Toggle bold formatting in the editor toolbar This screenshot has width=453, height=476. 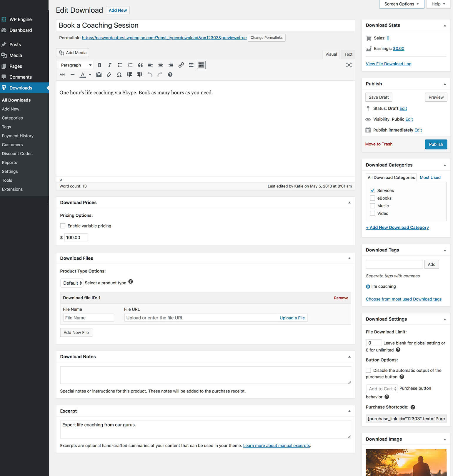(99, 65)
